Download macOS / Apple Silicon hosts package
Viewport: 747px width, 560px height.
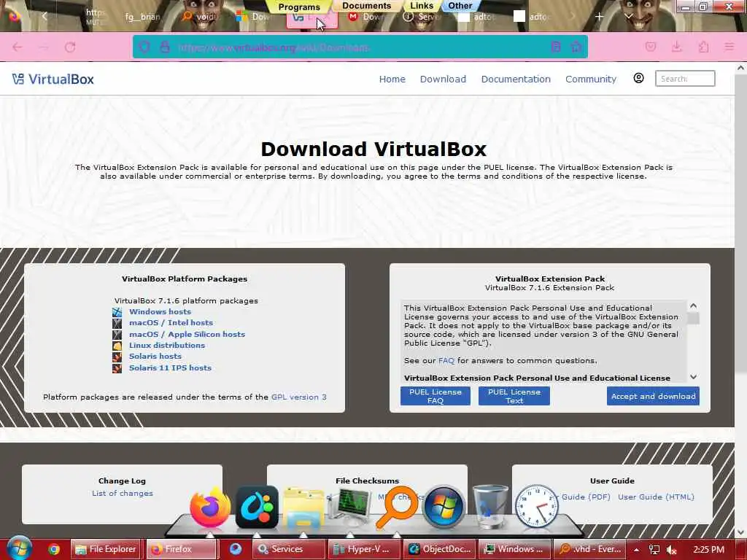click(187, 334)
